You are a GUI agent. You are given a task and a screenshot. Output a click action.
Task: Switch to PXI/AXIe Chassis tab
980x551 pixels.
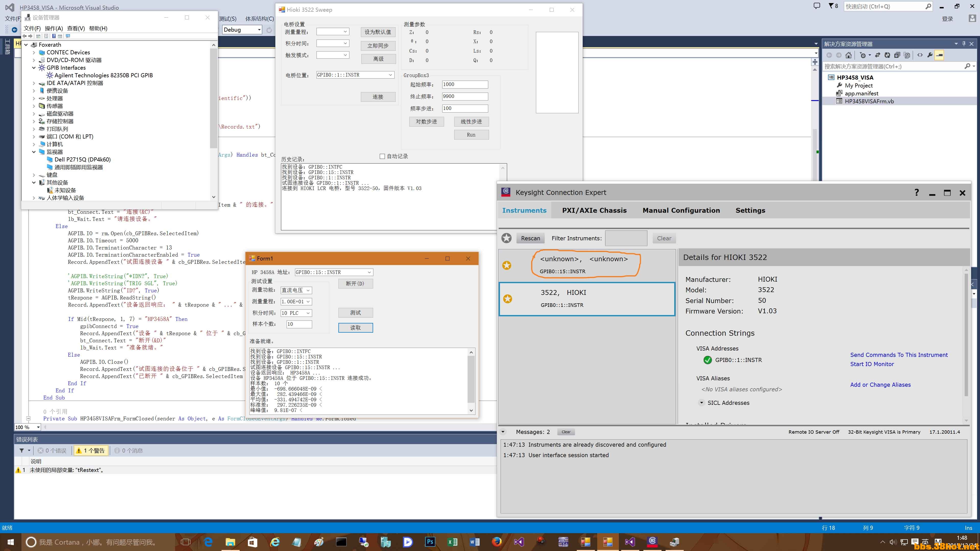click(594, 210)
